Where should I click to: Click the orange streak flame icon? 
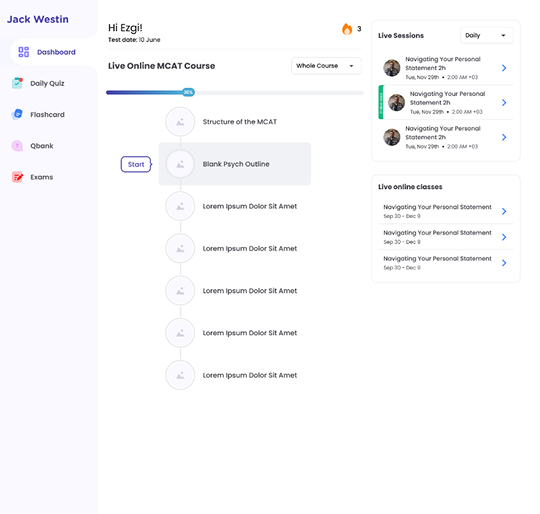(347, 29)
